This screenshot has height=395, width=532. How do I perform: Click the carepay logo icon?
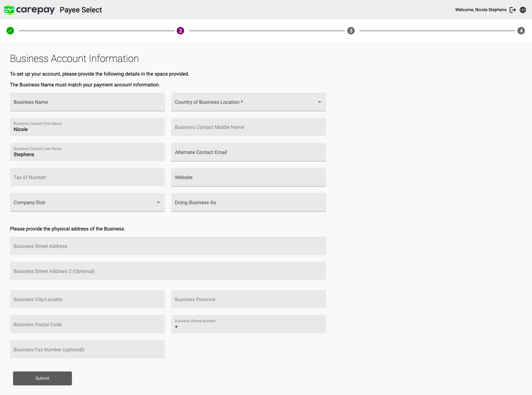[9, 10]
